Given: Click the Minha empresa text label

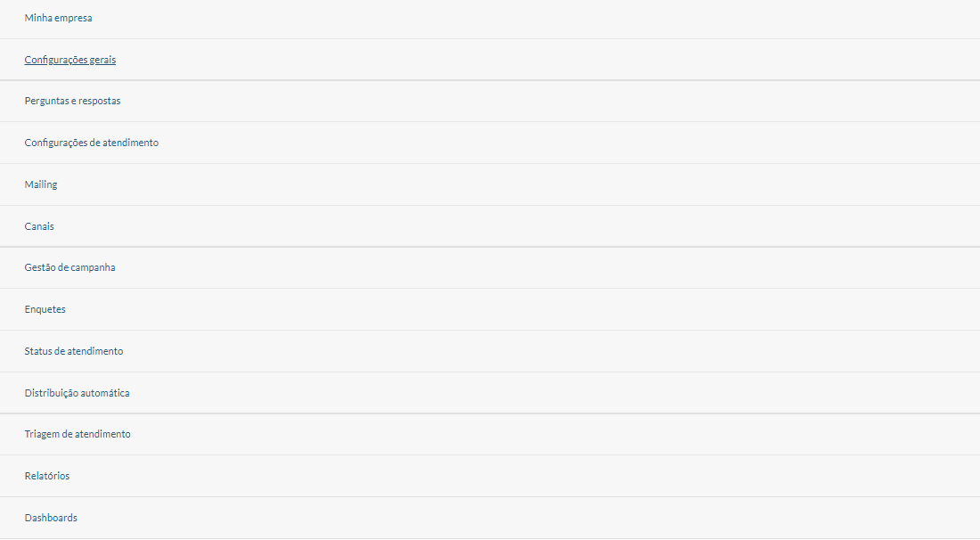Looking at the screenshot, I should pyautogui.click(x=58, y=18).
